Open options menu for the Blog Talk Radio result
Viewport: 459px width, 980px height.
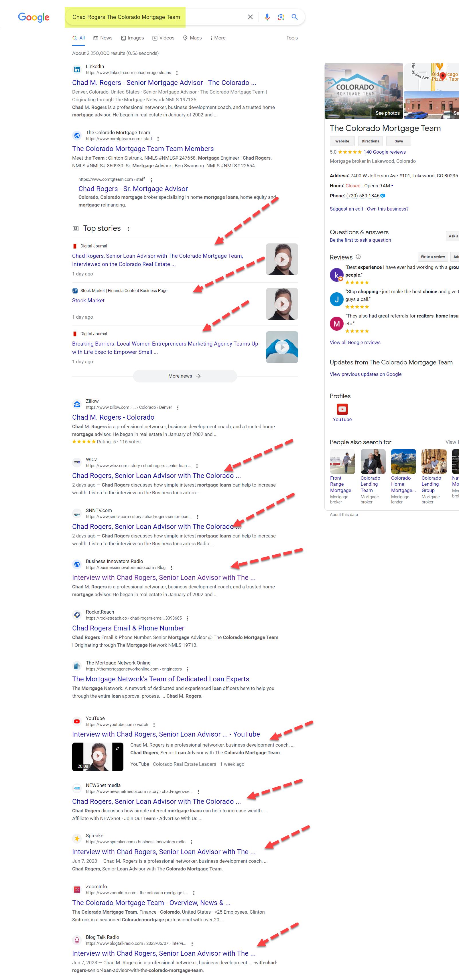click(192, 943)
